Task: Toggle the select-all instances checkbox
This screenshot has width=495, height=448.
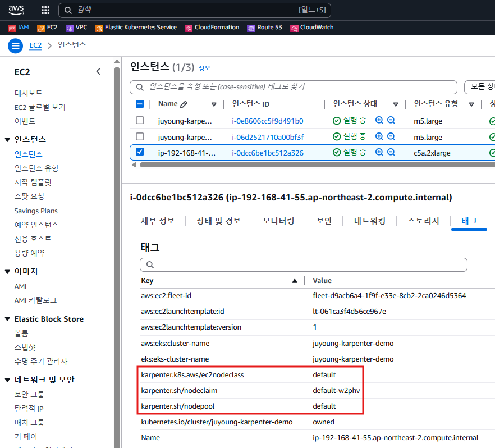Action: pos(140,104)
